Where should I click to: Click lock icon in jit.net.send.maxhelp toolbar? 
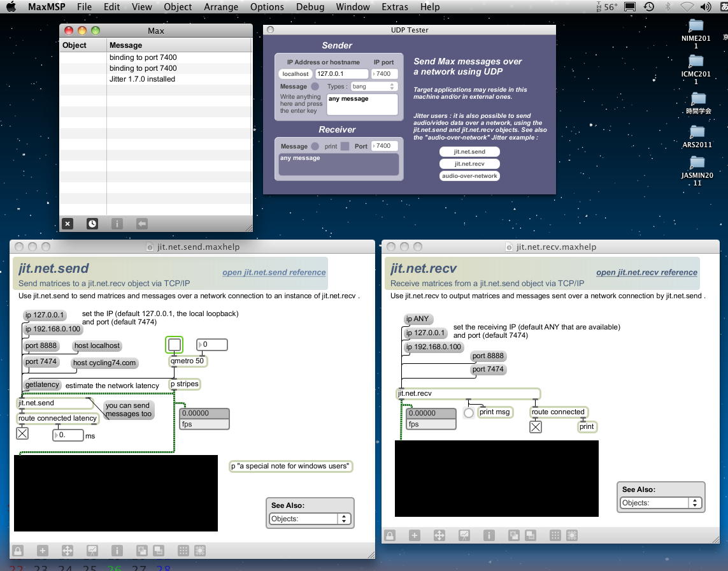point(18,551)
